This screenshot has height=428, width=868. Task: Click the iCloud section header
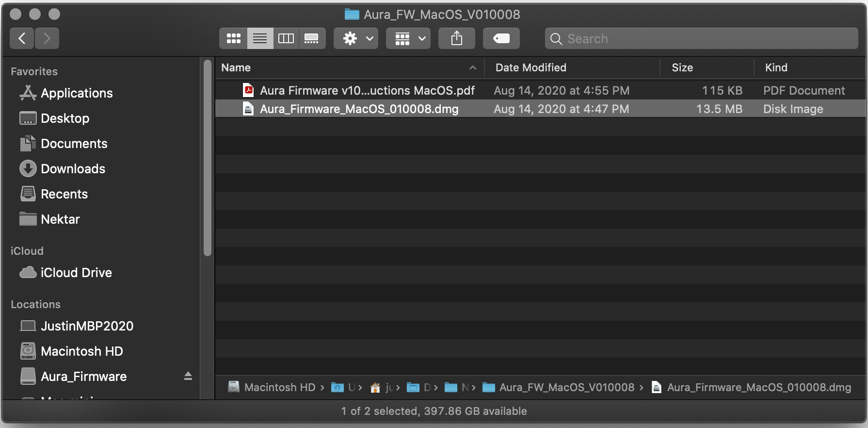(x=27, y=251)
